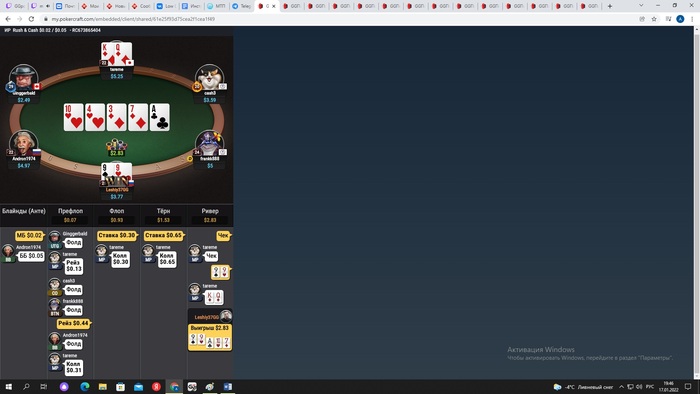700x394 pixels.
Task: Click tareme's Колл $0.30 flop action
Action: [120, 259]
